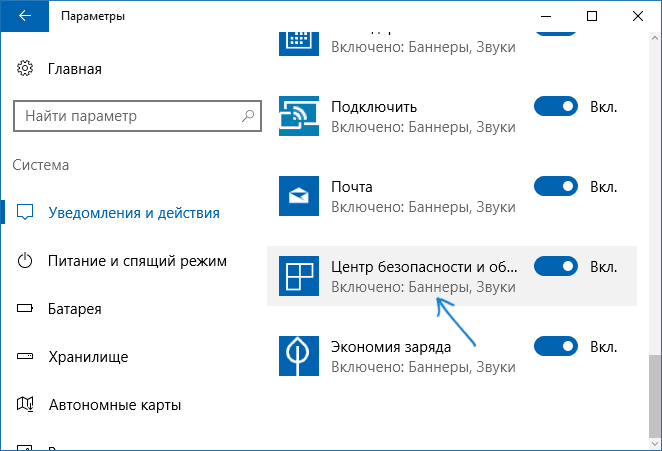Image resolution: width=662 pixels, height=451 pixels.
Task: Open Главная home gear icon
Action: 25,68
